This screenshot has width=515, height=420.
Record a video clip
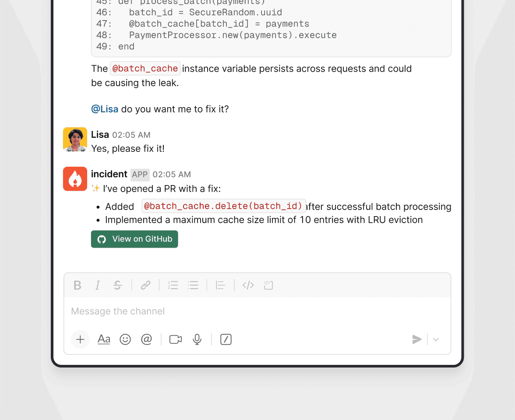point(176,339)
